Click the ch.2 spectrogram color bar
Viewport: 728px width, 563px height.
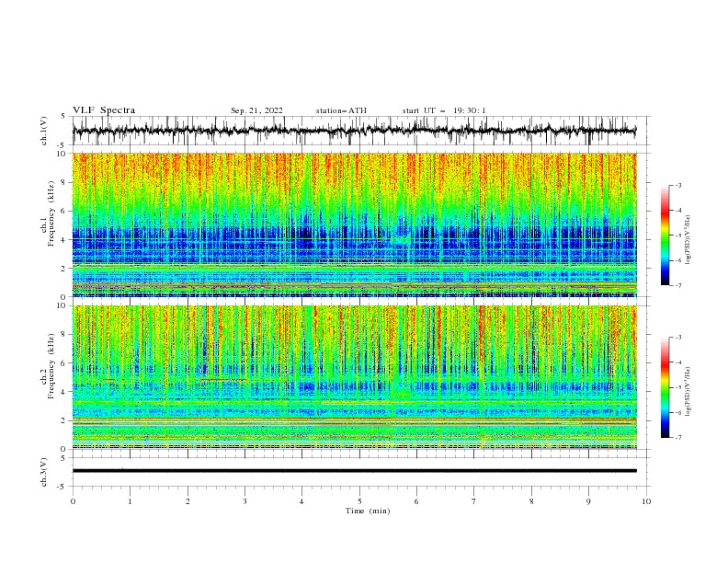coord(665,387)
